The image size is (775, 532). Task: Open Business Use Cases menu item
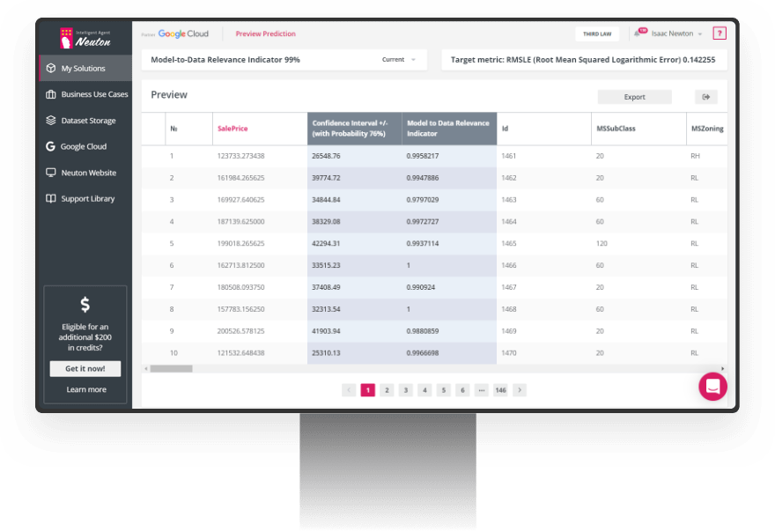point(85,94)
